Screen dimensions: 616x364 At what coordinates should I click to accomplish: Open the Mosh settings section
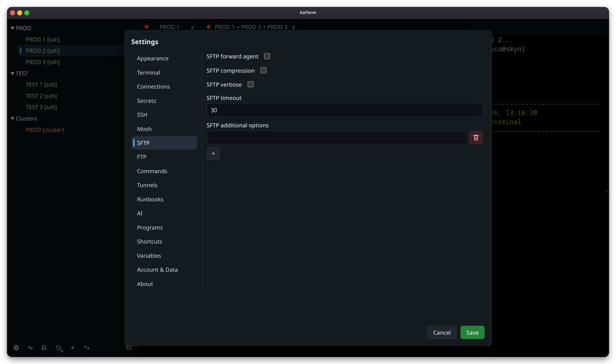[x=164, y=129]
